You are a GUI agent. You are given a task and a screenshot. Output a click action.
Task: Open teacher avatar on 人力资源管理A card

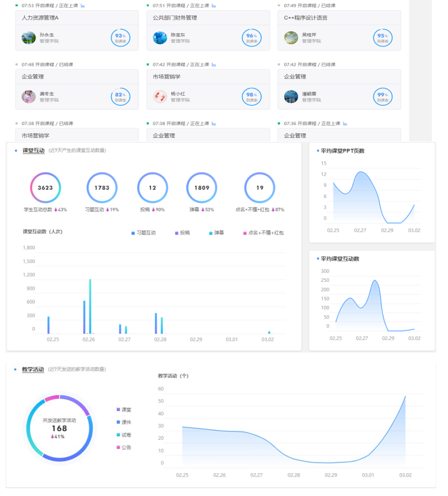[x=28, y=38]
